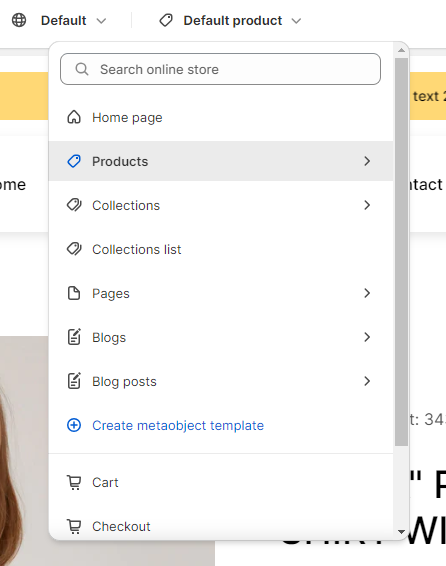Click the dropdown vertical scrollbar thumb
The width and height of the screenshot is (446, 566).
(x=401, y=252)
